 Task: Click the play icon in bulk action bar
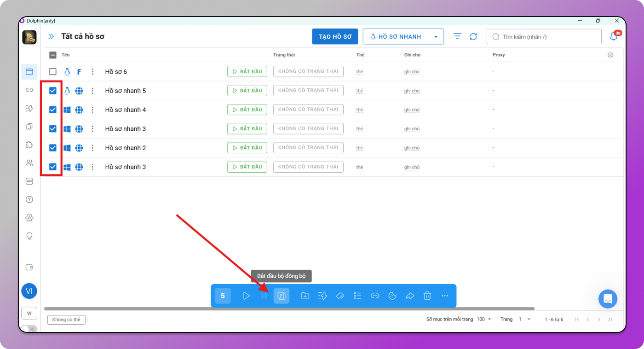247,296
